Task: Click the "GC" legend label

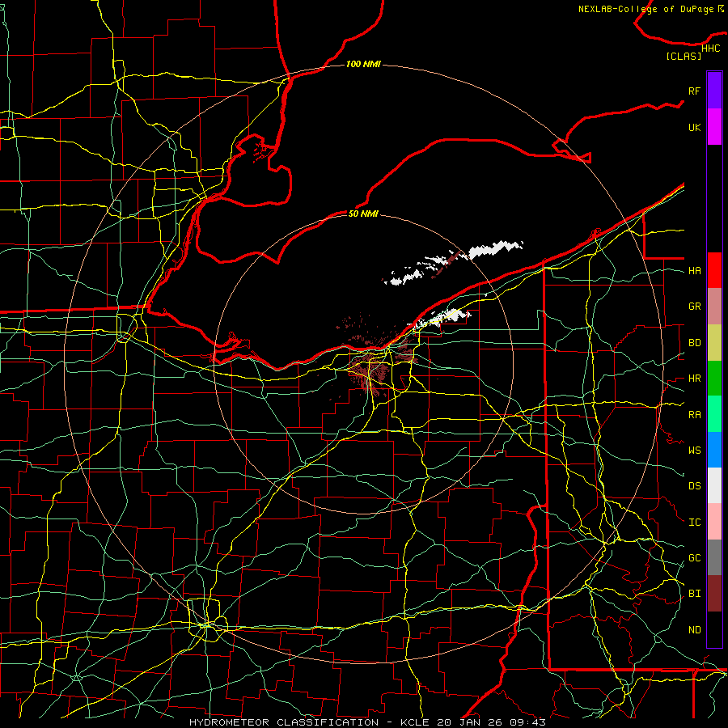Action: pyautogui.click(x=694, y=558)
